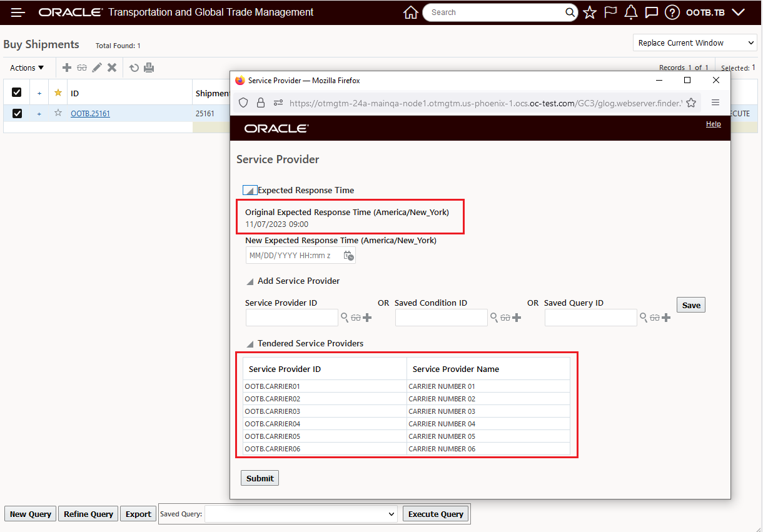
Task: Click the padlock site info icon
Action: click(x=261, y=103)
